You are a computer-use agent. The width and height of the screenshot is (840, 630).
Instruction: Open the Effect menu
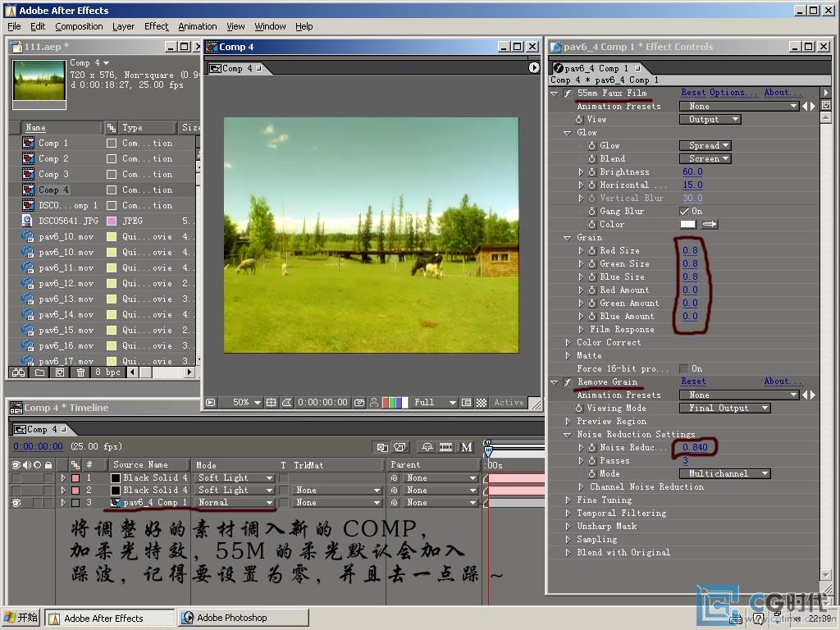[x=157, y=26]
